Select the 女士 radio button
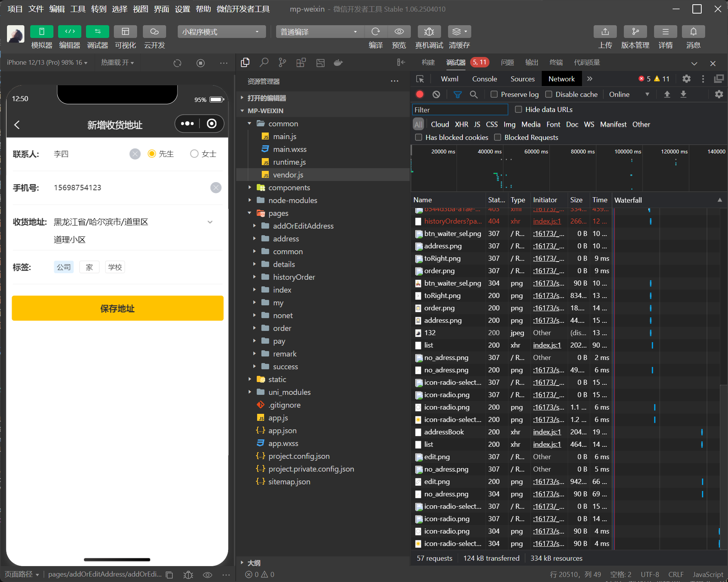This screenshot has height=582, width=728. coord(194,154)
